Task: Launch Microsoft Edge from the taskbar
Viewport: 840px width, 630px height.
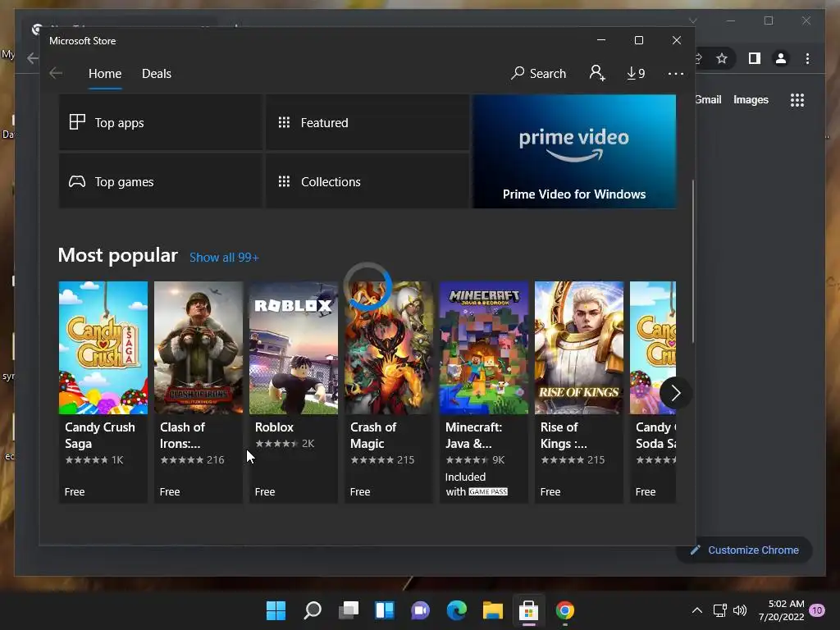Action: point(456,610)
